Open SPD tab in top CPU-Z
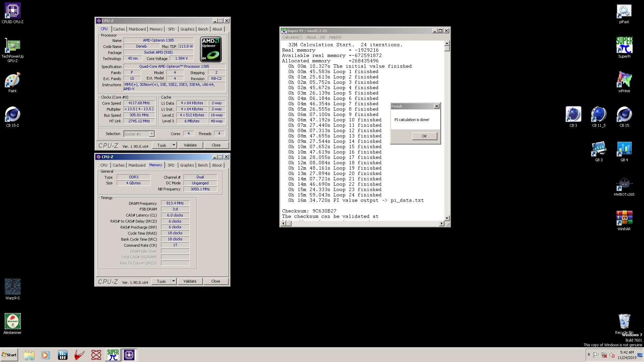Image resolution: width=644 pixels, height=362 pixels. click(x=171, y=29)
